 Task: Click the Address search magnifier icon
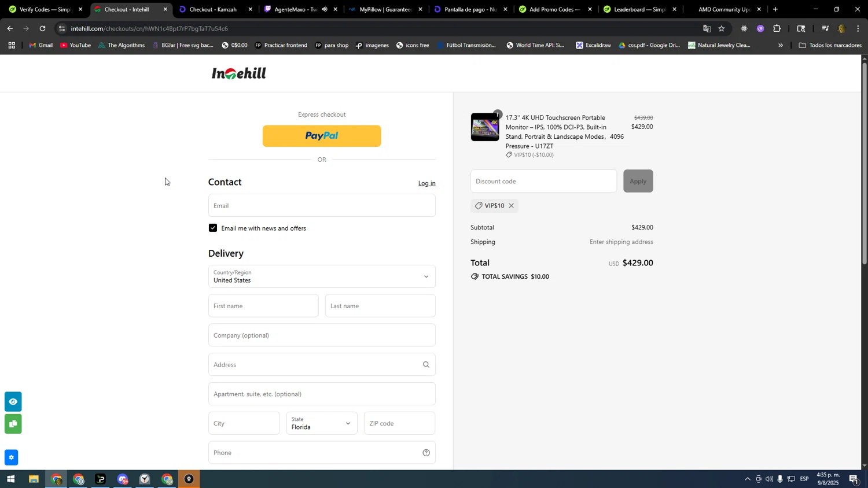pos(426,365)
